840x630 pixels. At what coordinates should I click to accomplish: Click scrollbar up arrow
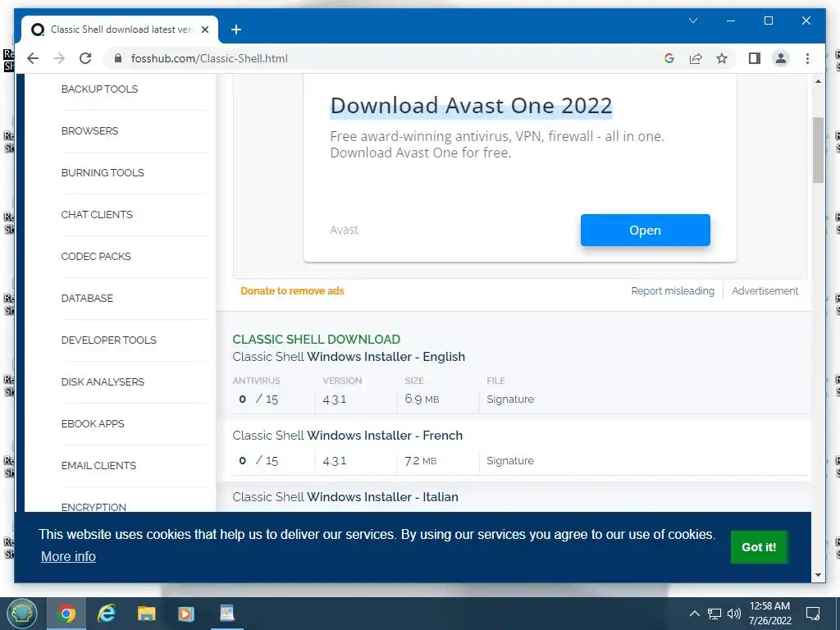(818, 81)
